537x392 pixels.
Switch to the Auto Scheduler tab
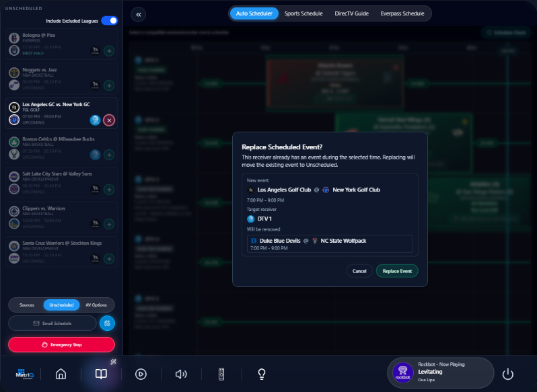tap(254, 13)
